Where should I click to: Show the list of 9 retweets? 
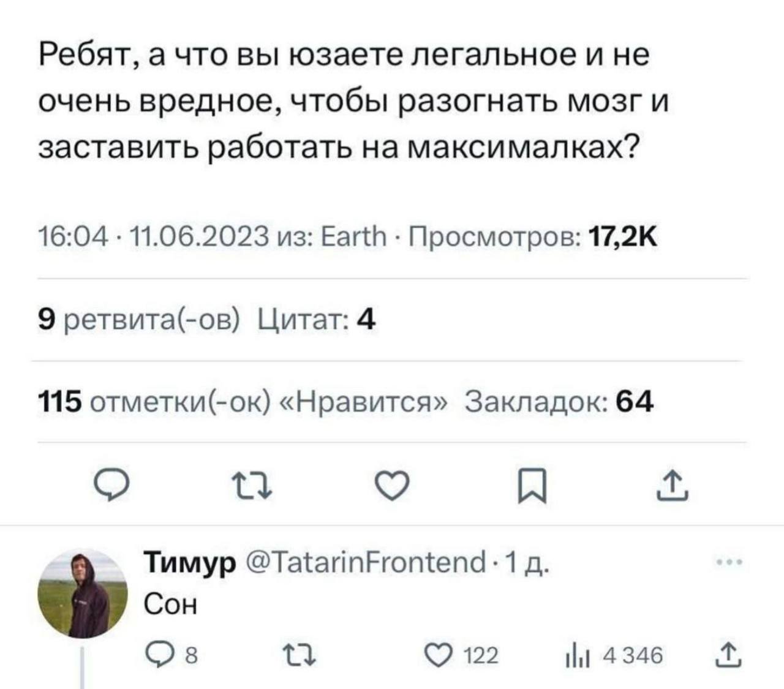click(x=139, y=319)
